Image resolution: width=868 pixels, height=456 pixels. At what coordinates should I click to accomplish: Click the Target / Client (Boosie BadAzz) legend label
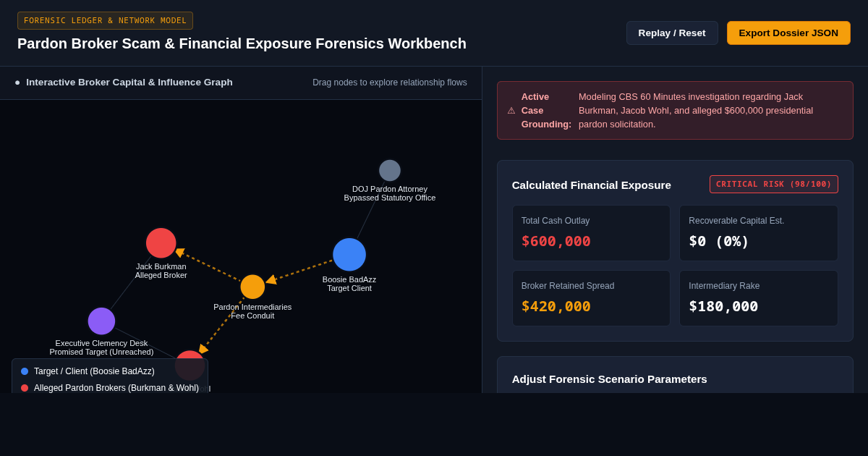(x=94, y=371)
